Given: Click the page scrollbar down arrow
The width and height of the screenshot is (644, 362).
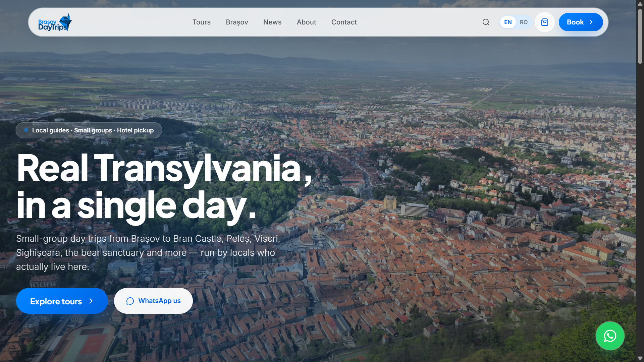Looking at the screenshot, I should coord(640,359).
